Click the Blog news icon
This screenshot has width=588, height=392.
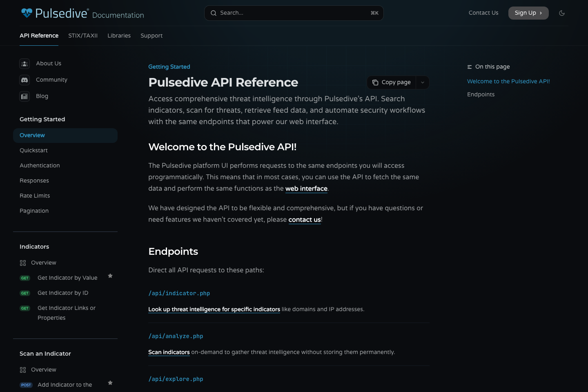pos(24,96)
